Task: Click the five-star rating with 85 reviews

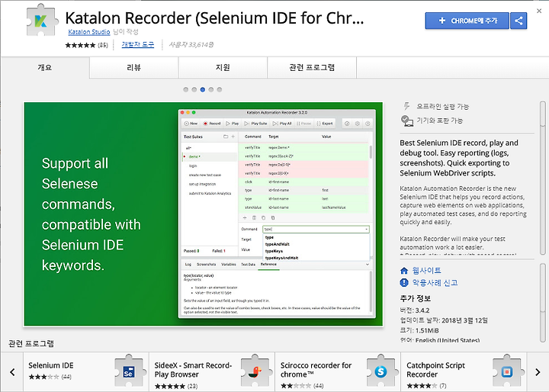Action: (86, 45)
